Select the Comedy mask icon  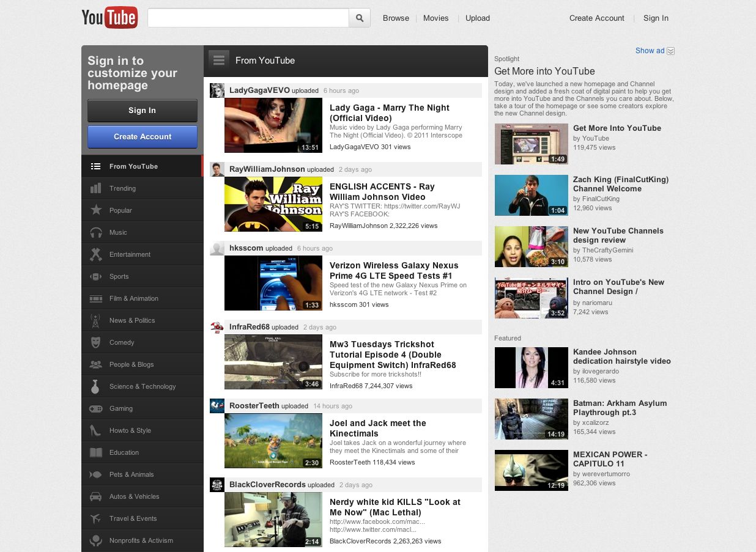click(x=96, y=342)
